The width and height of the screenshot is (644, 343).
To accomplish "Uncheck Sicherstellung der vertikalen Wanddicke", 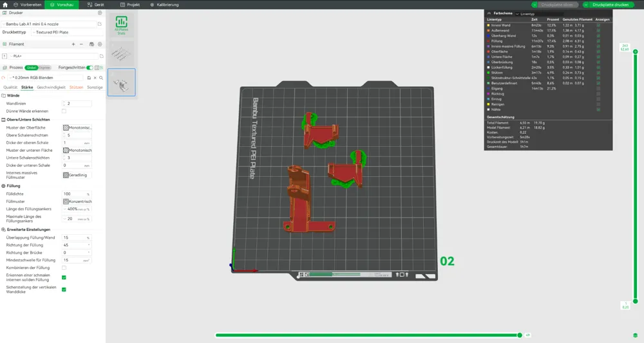I will pyautogui.click(x=64, y=289).
